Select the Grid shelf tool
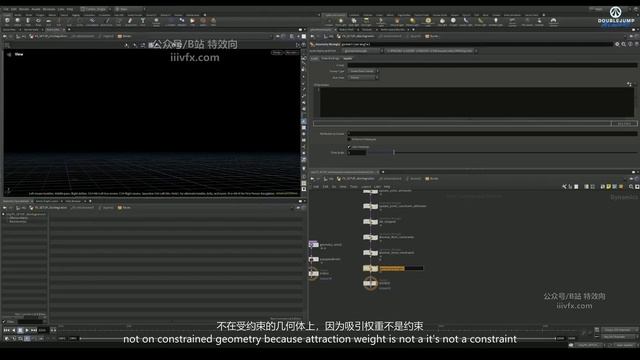640x360 pixels. pyautogui.click(x=49, y=21)
